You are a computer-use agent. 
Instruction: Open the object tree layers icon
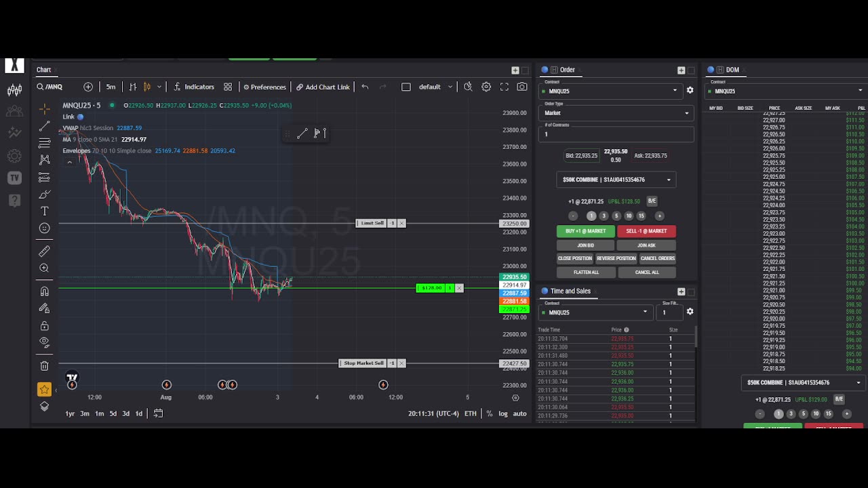click(45, 407)
